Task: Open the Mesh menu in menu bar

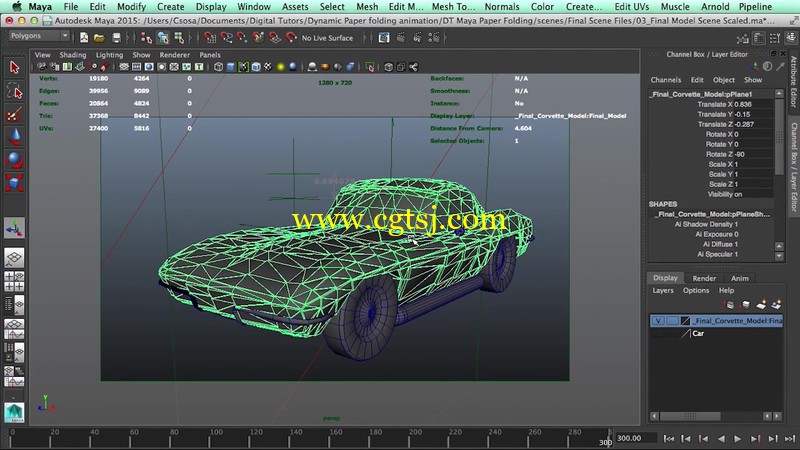Action: (367, 7)
